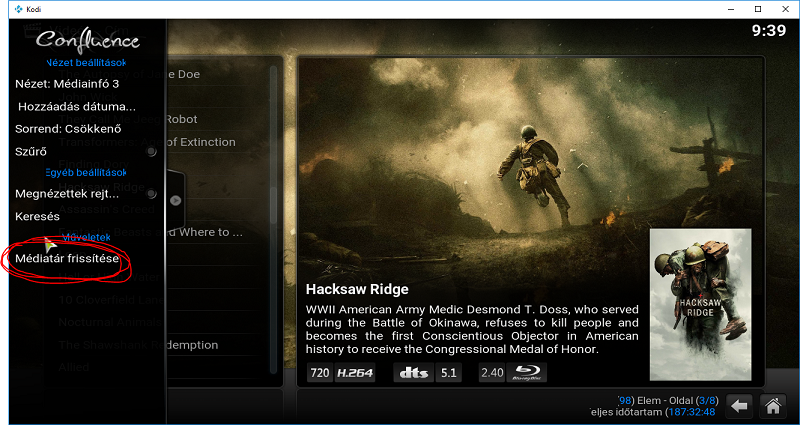Screen dimensions: 800x425
Task: Close the Kodi window
Action: click(x=785, y=9)
